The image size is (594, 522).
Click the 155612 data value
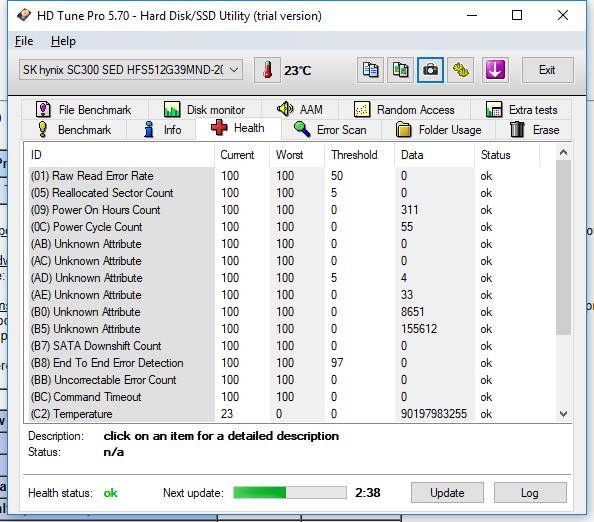click(419, 329)
